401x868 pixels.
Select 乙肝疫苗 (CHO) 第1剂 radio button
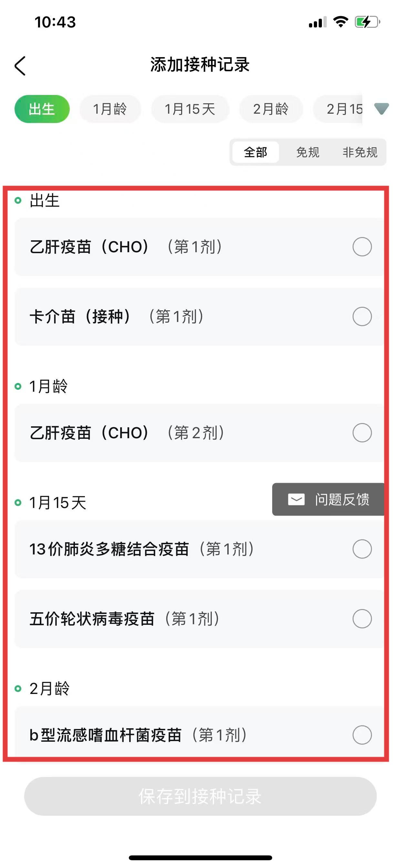click(362, 247)
